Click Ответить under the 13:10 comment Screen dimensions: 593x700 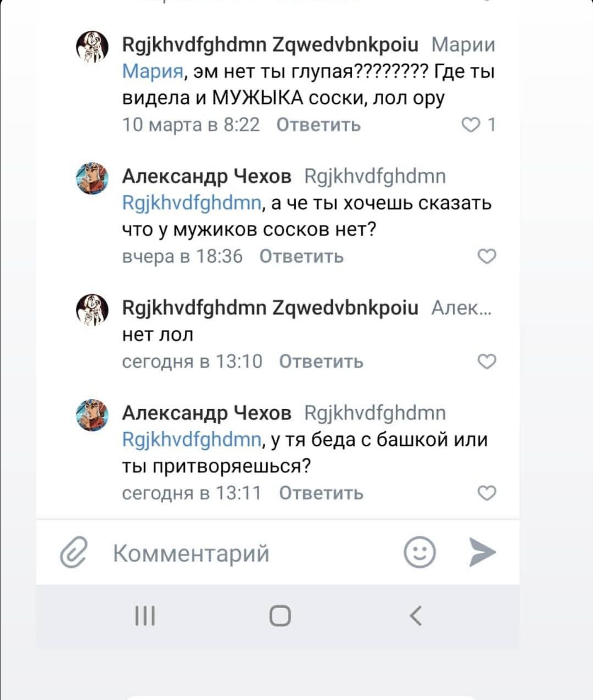click(x=321, y=362)
